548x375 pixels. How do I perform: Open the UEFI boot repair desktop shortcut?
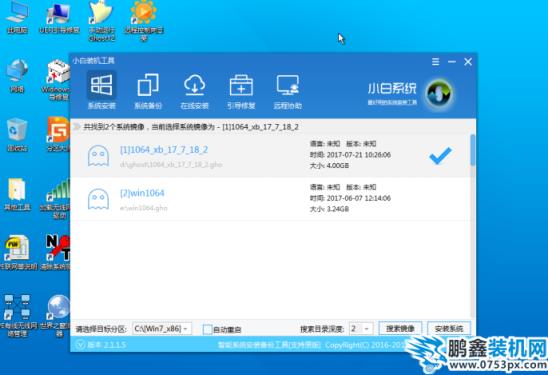tap(59, 19)
